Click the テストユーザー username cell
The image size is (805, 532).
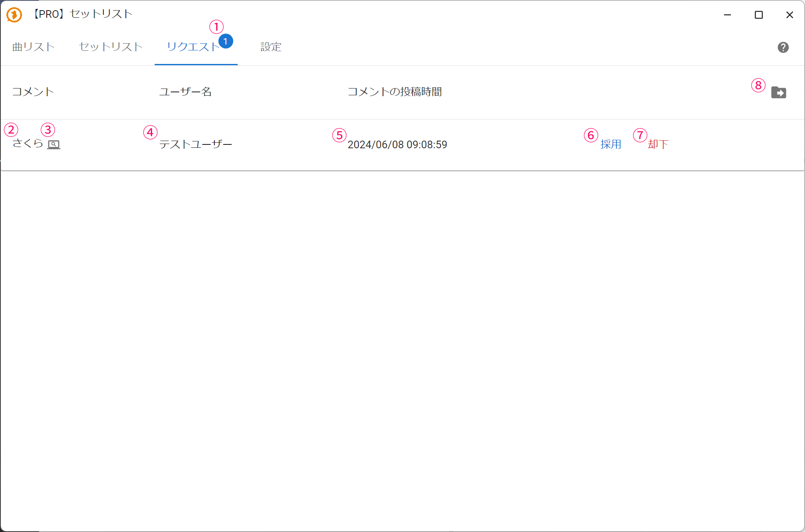pos(195,144)
